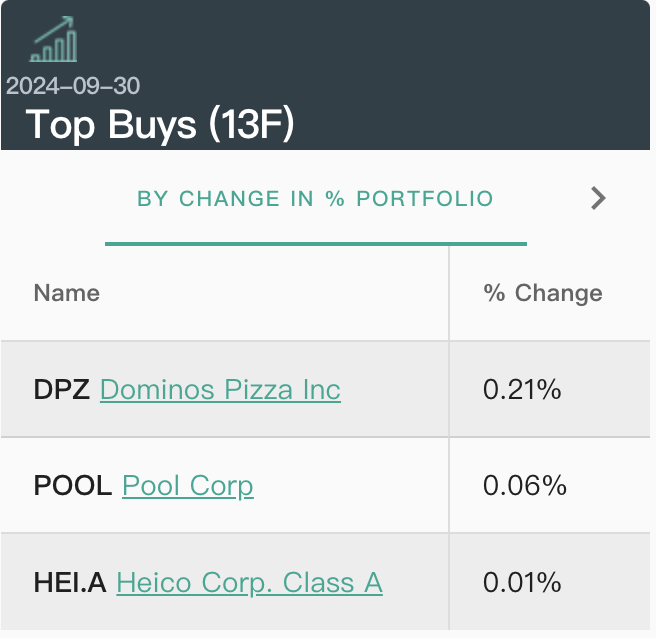The height and width of the screenshot is (638, 656).
Task: Click the 0.21% change value
Action: pyautogui.click(x=522, y=389)
